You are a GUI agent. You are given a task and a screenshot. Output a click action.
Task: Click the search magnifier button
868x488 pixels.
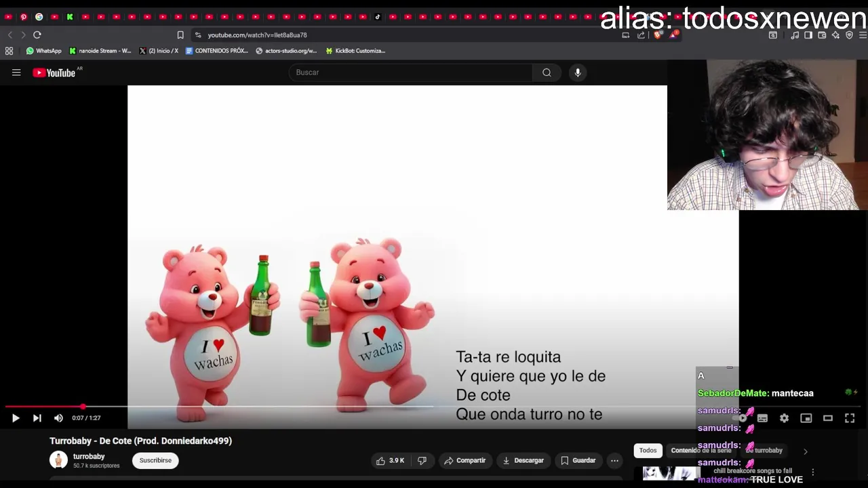coord(547,73)
